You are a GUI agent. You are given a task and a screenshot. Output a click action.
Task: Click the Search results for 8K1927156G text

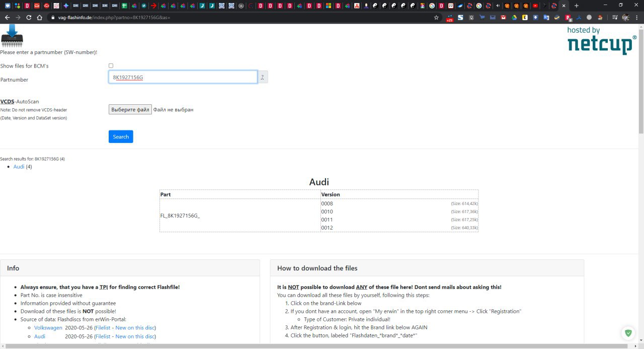click(x=32, y=159)
